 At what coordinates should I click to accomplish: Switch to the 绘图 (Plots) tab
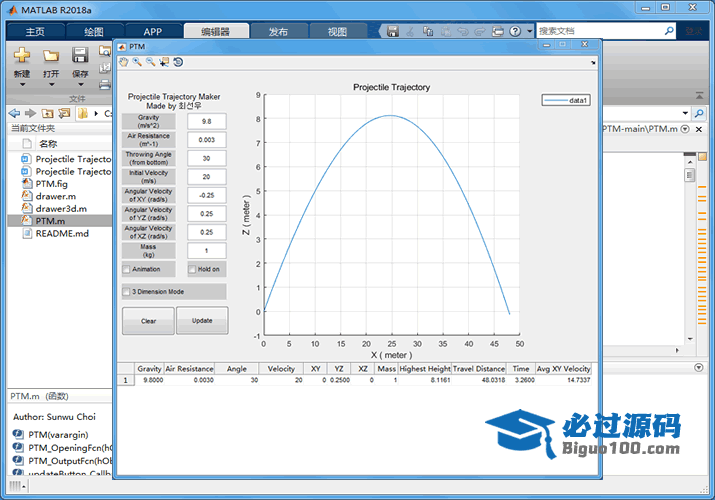93,32
